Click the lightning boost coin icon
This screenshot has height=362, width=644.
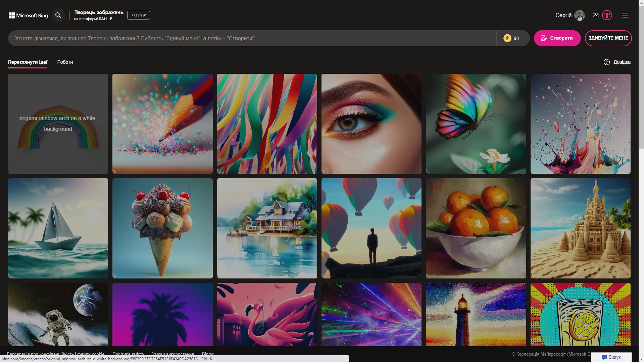pos(507,38)
